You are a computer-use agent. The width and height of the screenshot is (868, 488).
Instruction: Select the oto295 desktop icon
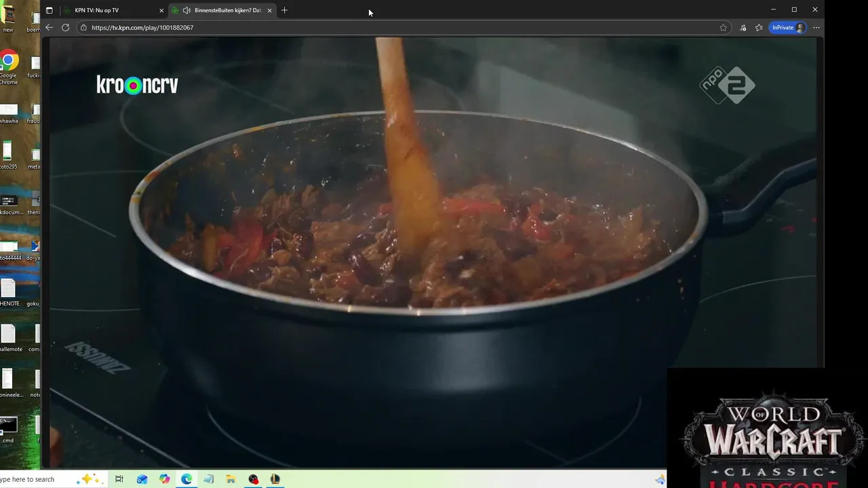tap(8, 155)
